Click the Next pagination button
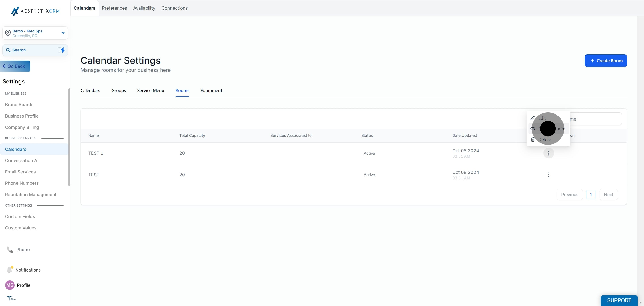644x306 pixels. tap(608, 194)
